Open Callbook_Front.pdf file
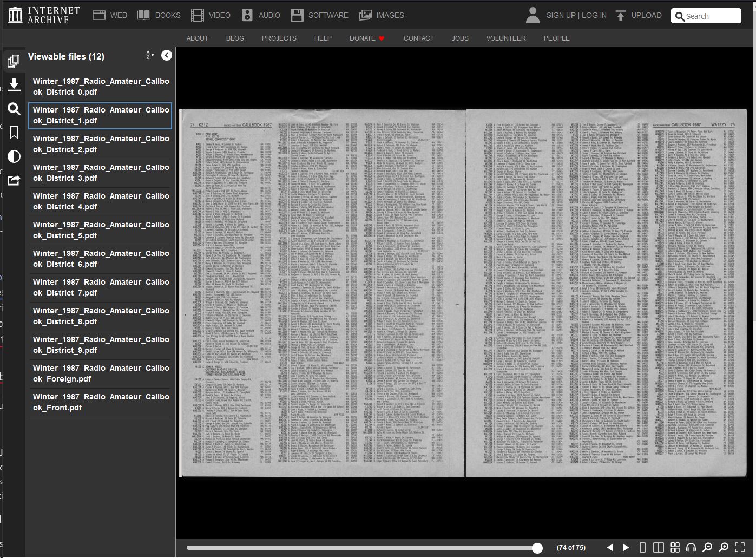 (x=100, y=402)
